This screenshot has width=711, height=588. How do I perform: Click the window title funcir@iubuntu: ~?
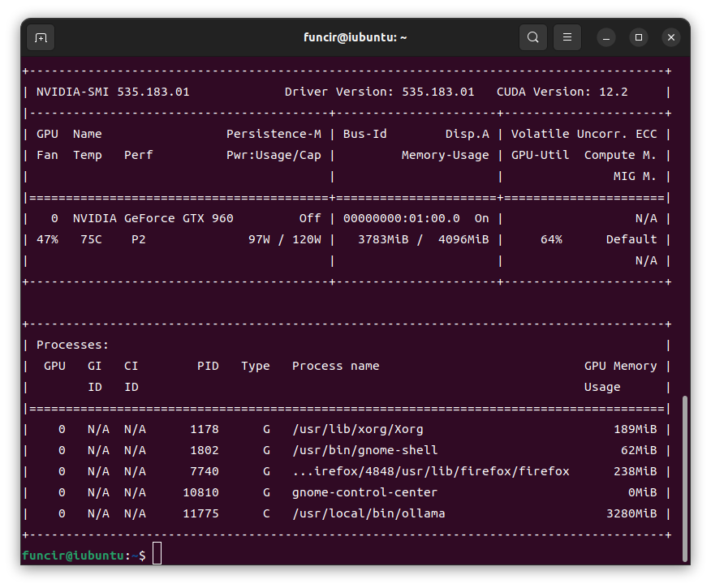355,37
